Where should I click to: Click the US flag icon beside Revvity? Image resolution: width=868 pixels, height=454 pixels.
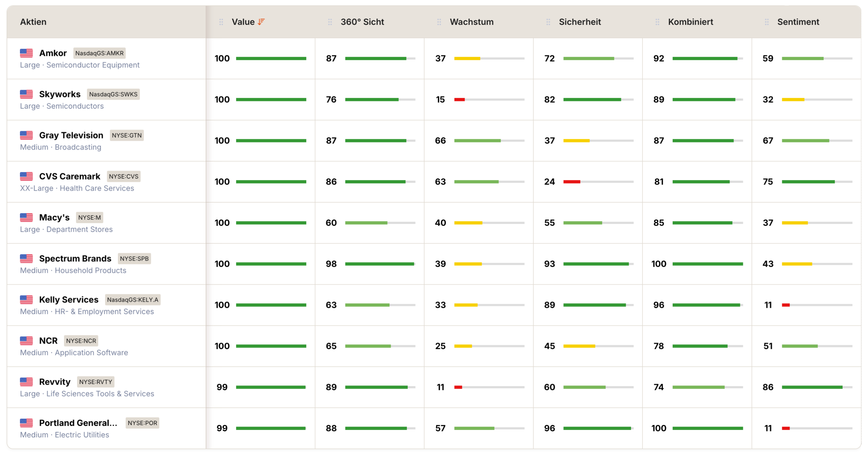[x=26, y=382]
